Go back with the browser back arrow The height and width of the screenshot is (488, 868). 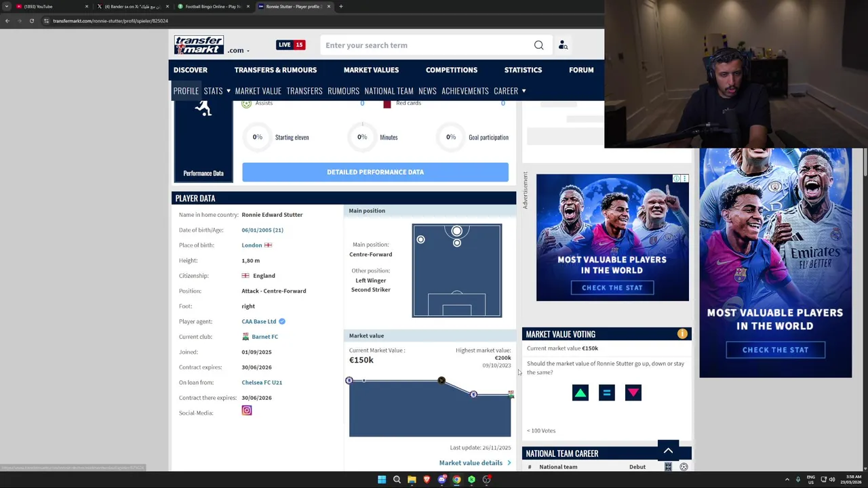pyautogui.click(x=7, y=21)
